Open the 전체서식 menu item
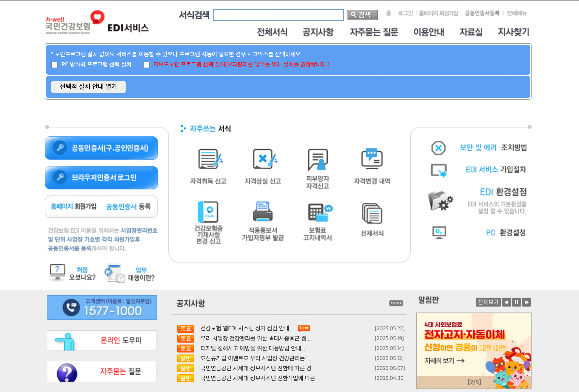Image resolution: width=579 pixels, height=392 pixels. 272,32
